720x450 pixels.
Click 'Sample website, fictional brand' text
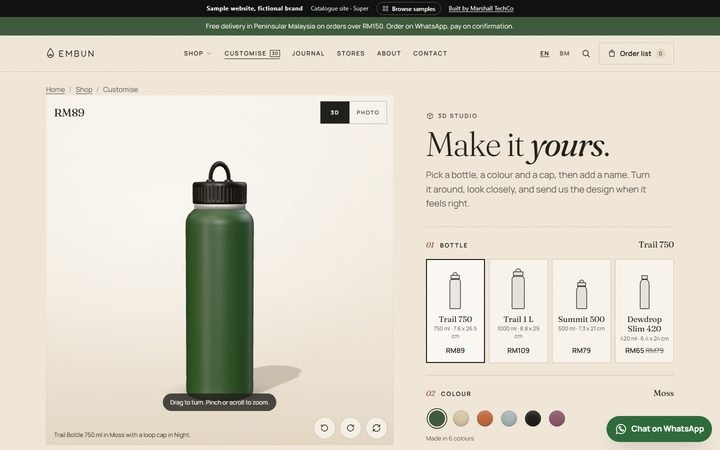point(254,8)
